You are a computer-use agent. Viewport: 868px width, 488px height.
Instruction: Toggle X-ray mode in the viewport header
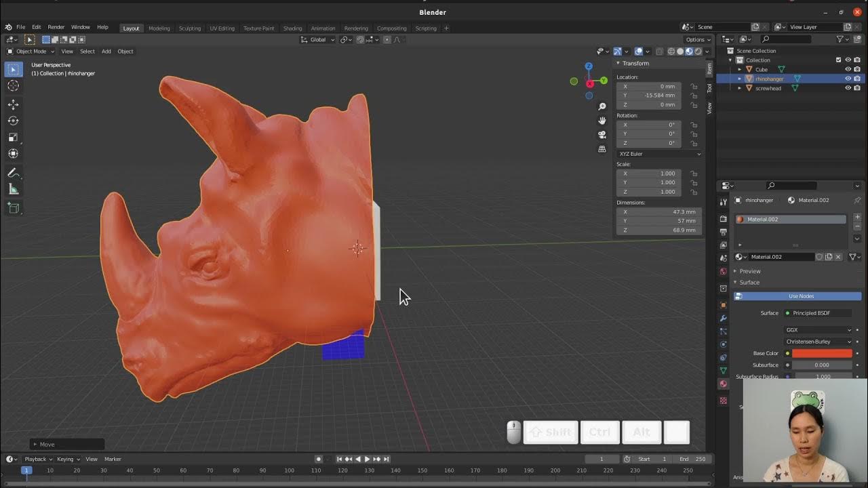coord(660,52)
